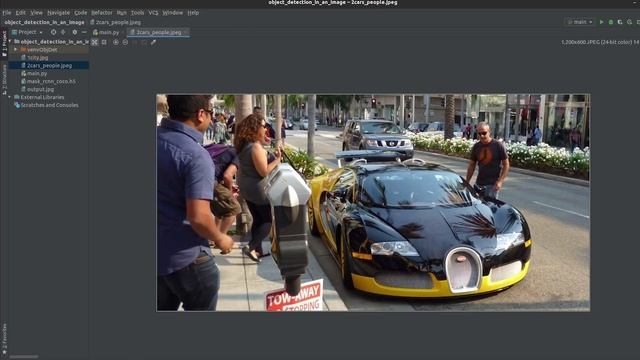Open the Refactor menu
The width and height of the screenshot is (640, 360).
click(x=102, y=13)
